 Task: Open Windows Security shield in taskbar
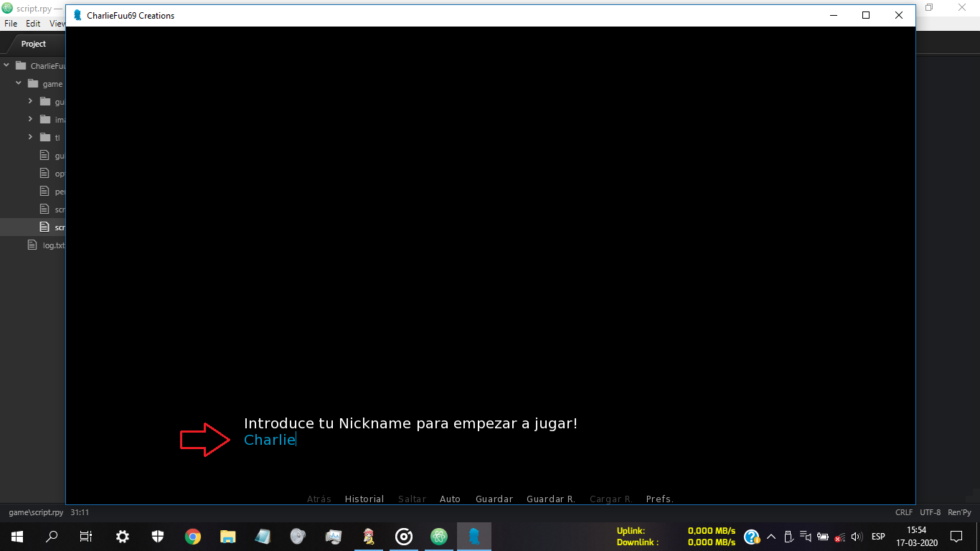[x=158, y=537]
